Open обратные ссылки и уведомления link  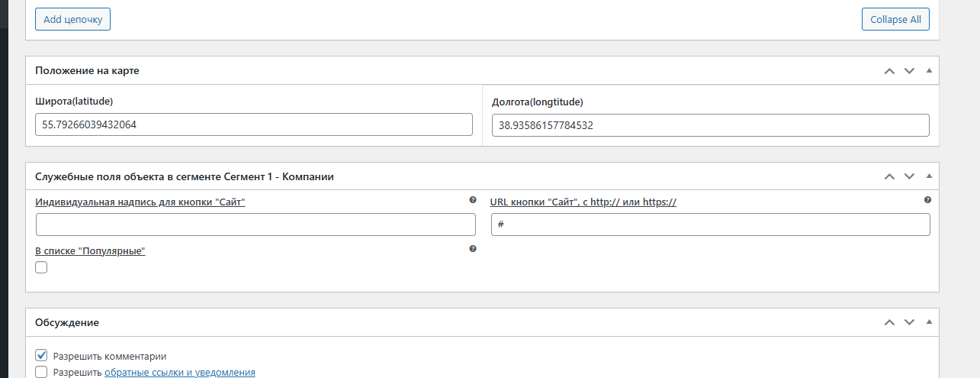point(179,373)
